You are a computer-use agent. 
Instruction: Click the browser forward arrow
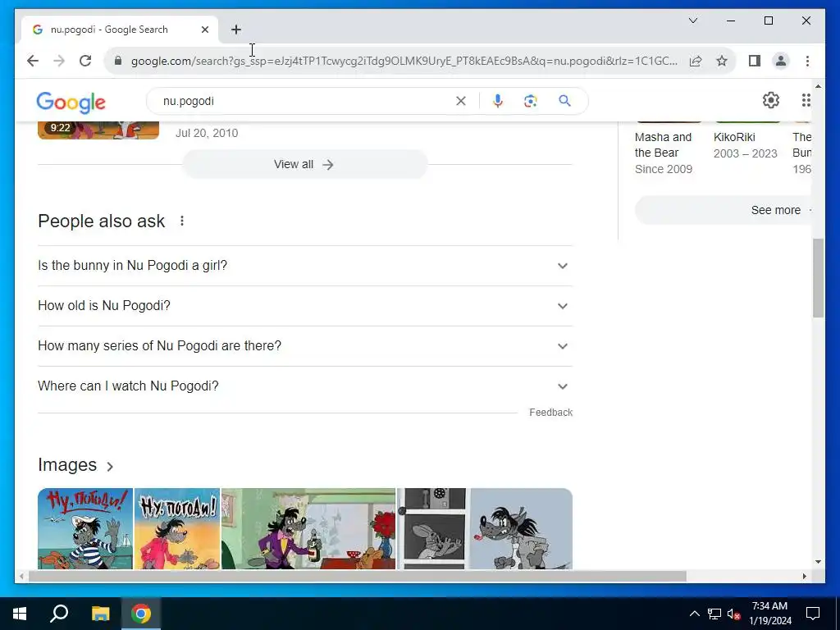pos(59,61)
